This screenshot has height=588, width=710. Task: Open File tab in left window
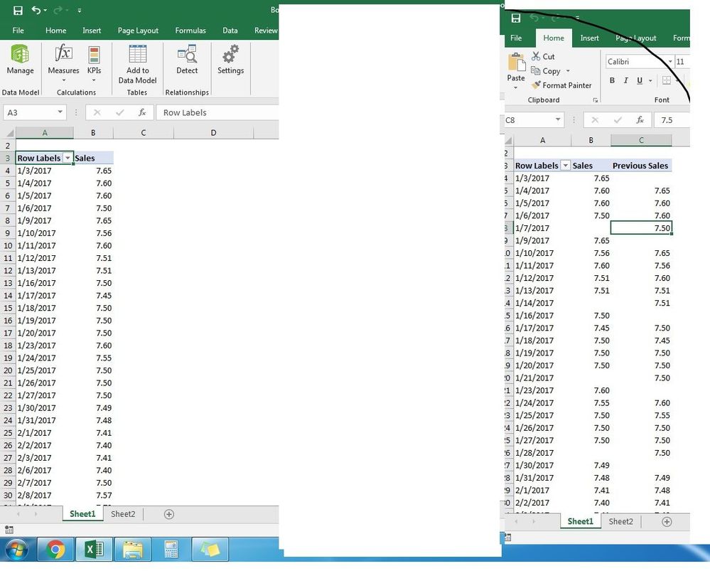click(x=18, y=31)
